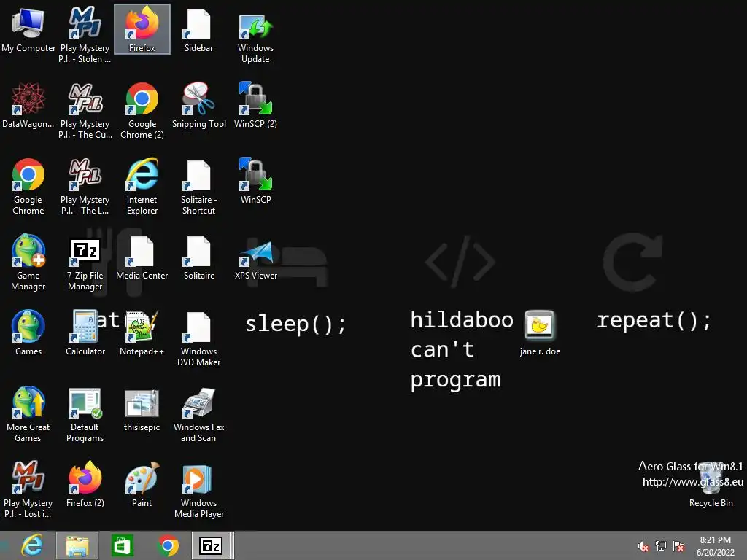747x560 pixels.
Task: Open the Windows Fax and Scan shortcut
Action: tap(198, 414)
